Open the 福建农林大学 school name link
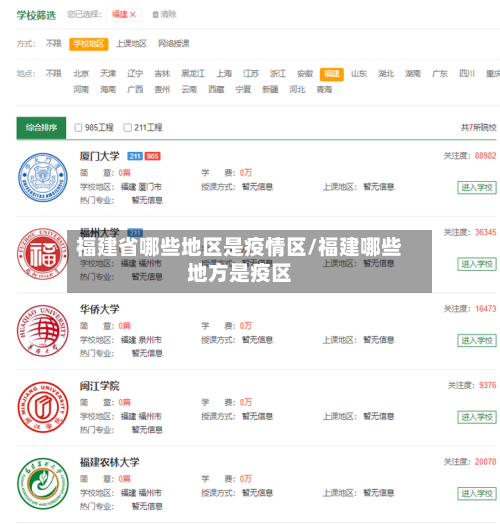This screenshot has width=500, height=524. click(x=110, y=463)
